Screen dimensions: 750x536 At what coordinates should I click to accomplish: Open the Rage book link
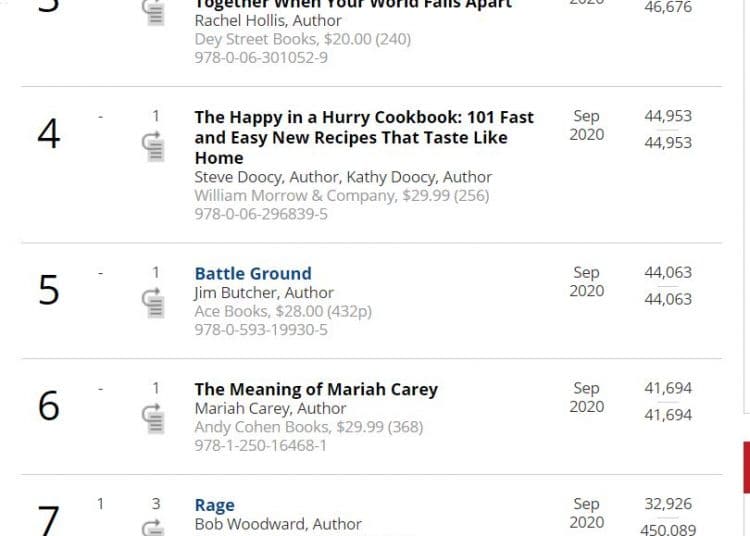214,506
